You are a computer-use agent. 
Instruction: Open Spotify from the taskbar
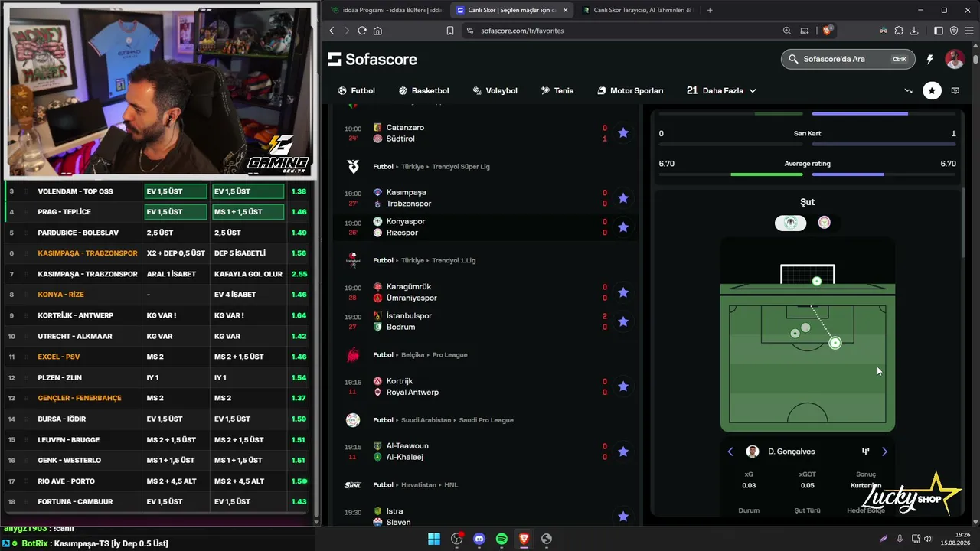pyautogui.click(x=501, y=539)
